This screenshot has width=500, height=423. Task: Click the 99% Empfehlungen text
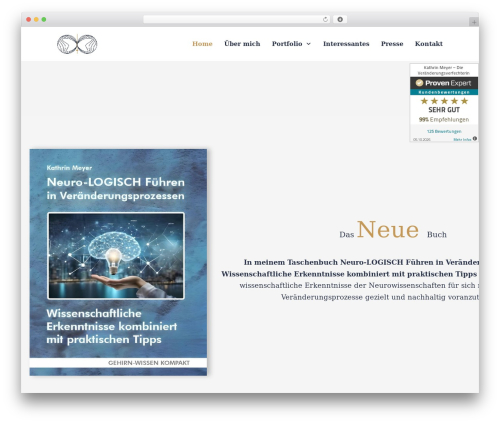(444, 119)
